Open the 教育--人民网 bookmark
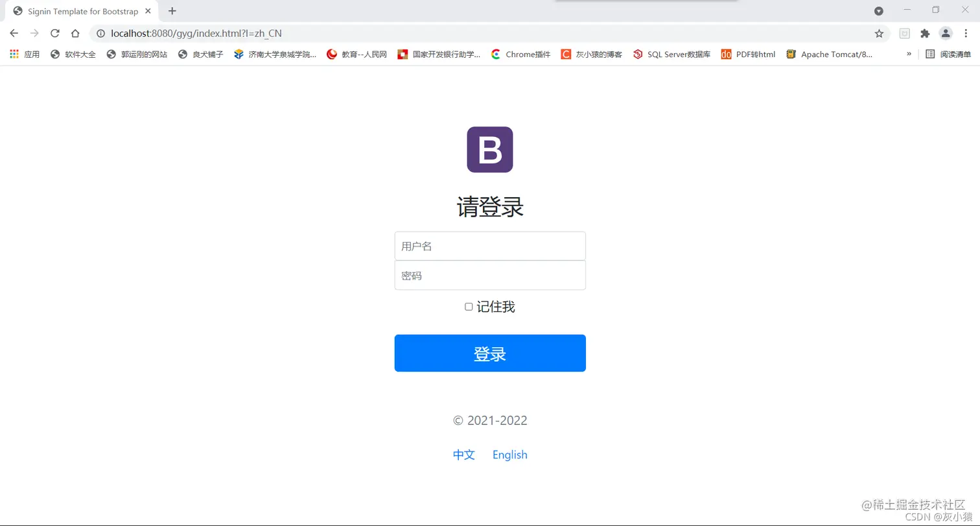Image resolution: width=980 pixels, height=526 pixels. pos(356,54)
